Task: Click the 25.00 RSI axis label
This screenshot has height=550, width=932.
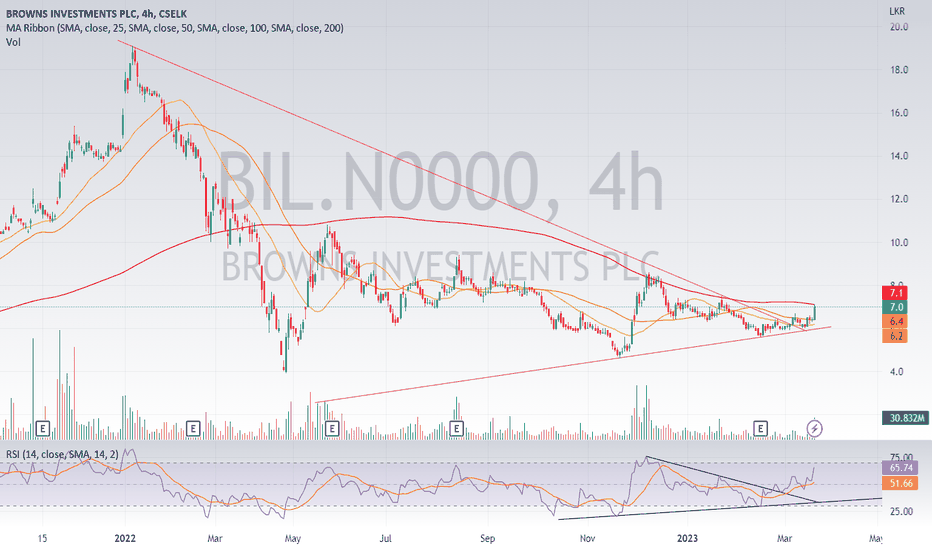Action: (x=900, y=511)
